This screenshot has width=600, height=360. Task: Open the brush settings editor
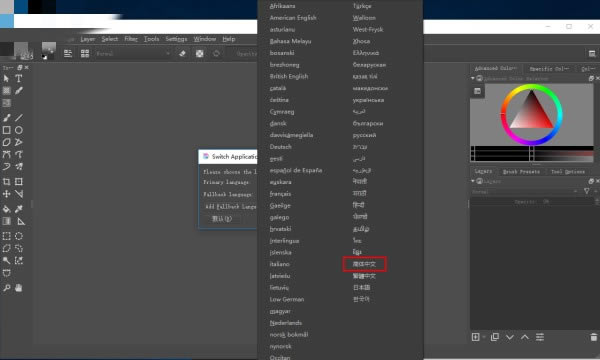coord(68,54)
